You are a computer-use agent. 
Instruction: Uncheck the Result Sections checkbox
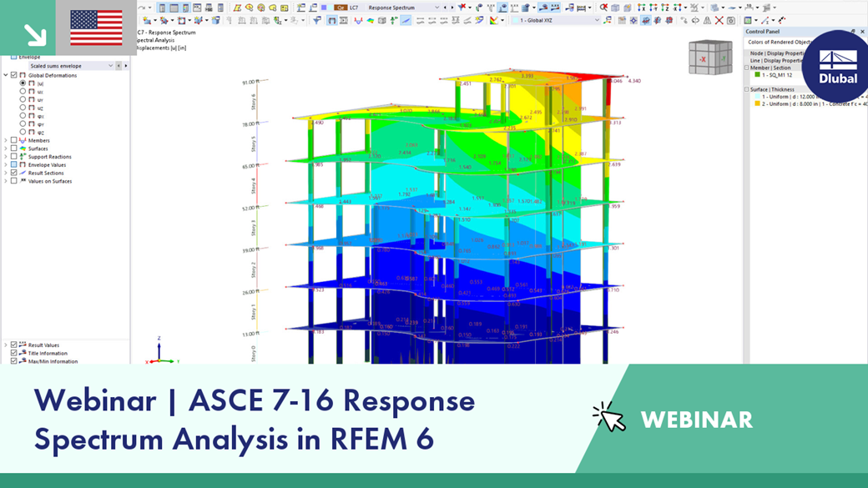(x=14, y=173)
